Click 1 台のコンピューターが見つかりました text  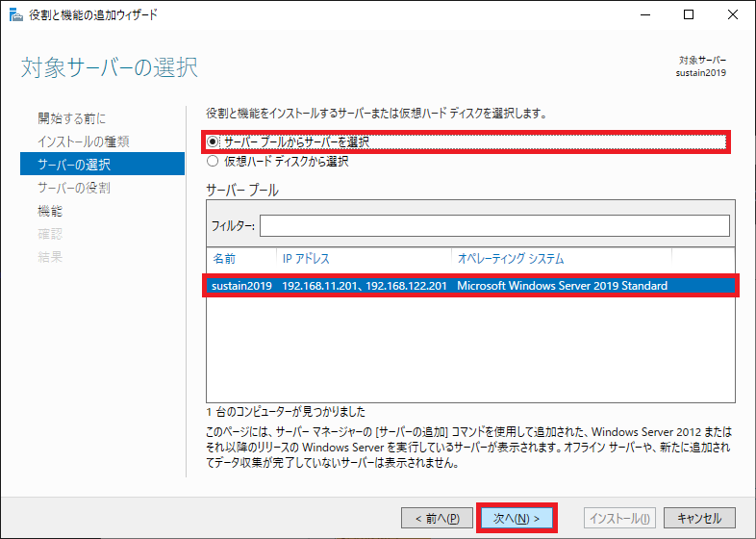pyautogui.click(x=286, y=412)
